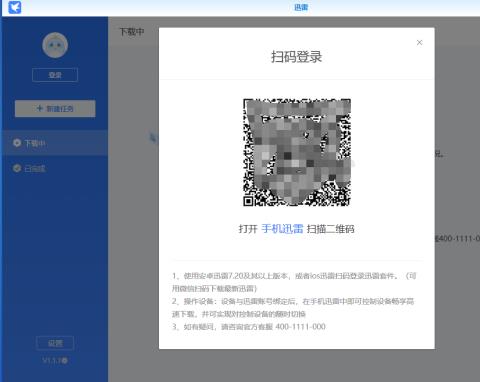Click the login button under the avatar

(x=55, y=75)
